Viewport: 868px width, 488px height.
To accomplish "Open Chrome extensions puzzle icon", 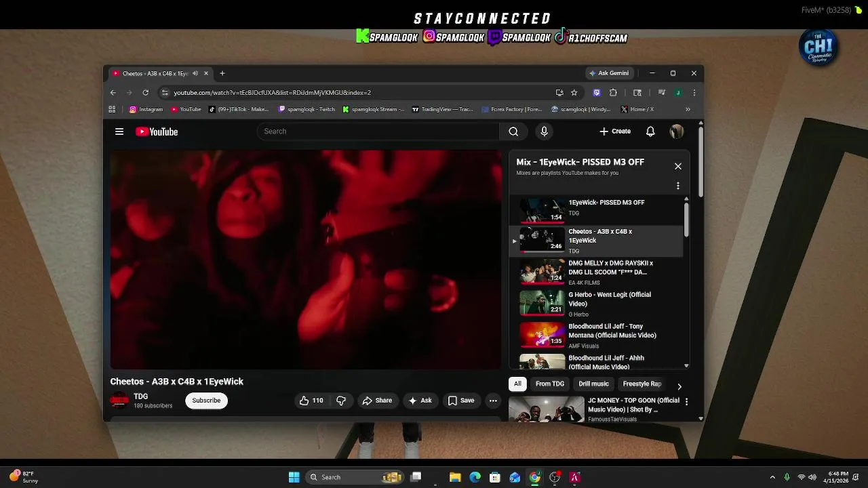I will [x=613, y=92].
